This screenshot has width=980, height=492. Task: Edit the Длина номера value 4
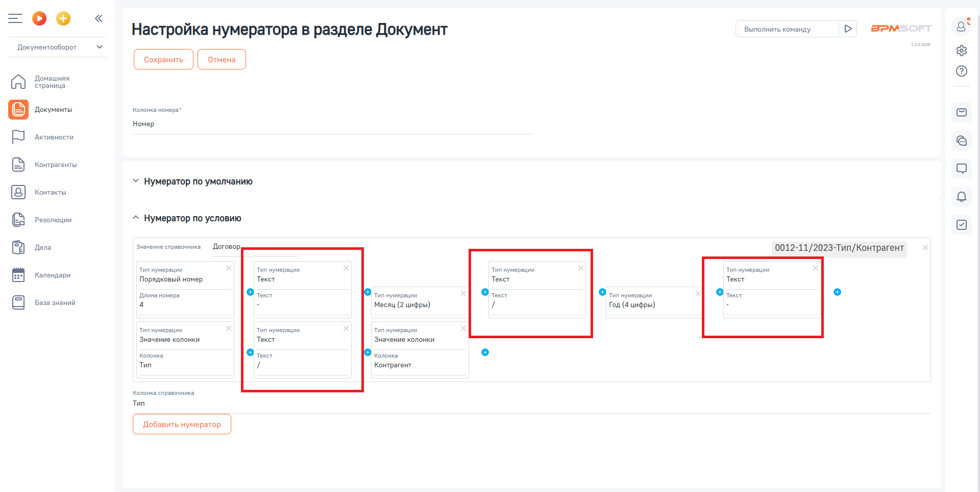click(x=185, y=305)
